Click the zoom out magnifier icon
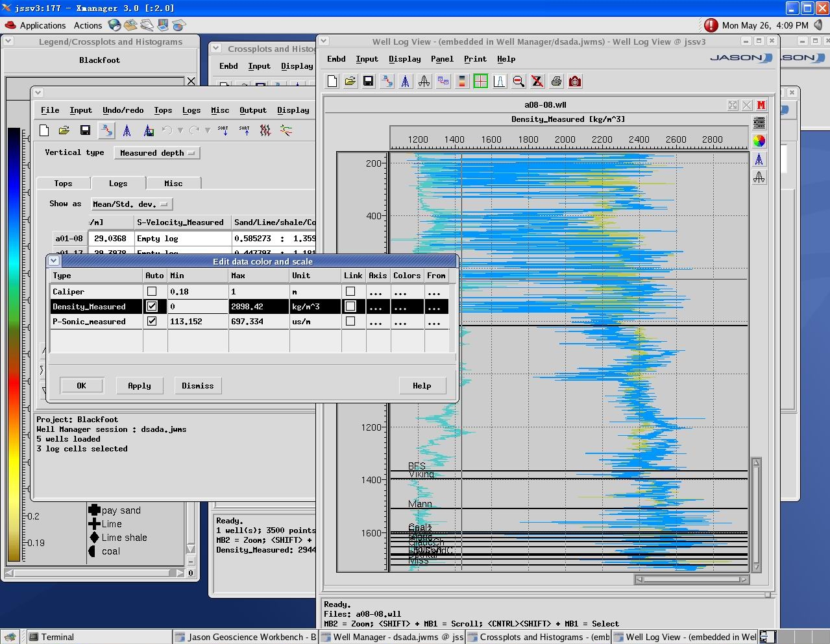830x644 pixels. pyautogui.click(x=519, y=81)
